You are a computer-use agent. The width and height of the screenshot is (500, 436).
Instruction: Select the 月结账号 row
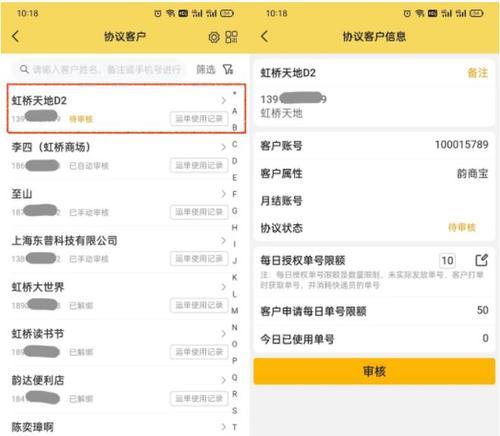(x=374, y=201)
